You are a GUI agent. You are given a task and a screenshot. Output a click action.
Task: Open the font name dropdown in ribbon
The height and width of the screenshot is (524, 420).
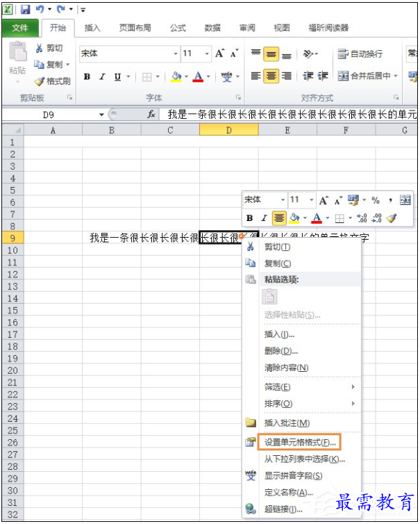[176, 54]
